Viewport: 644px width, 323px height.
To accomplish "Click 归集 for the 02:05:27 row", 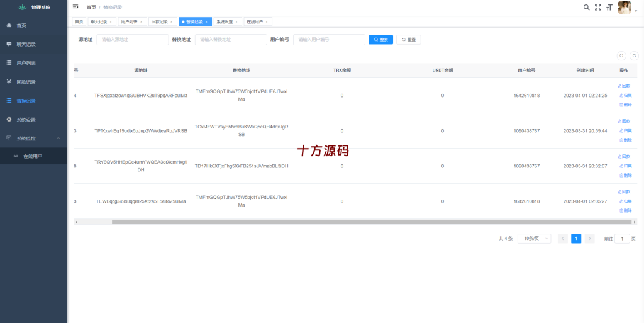I will point(626,201).
